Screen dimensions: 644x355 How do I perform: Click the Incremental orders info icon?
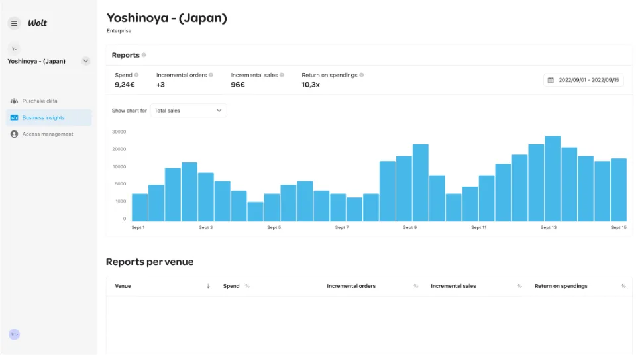click(x=211, y=75)
